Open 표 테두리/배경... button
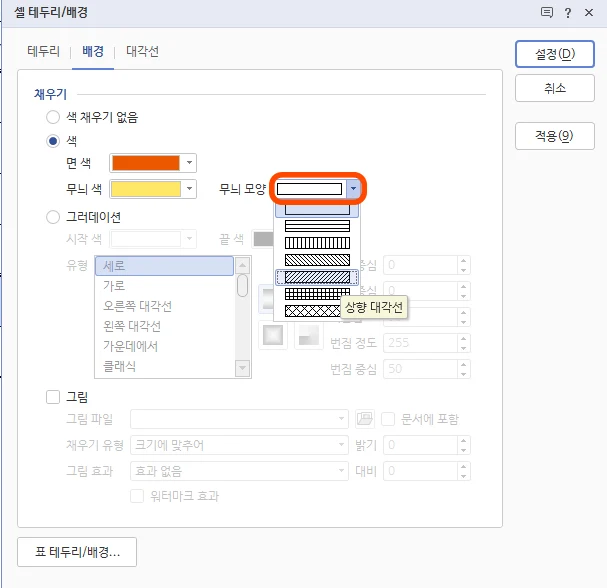The height and width of the screenshot is (588, 607). point(77,552)
